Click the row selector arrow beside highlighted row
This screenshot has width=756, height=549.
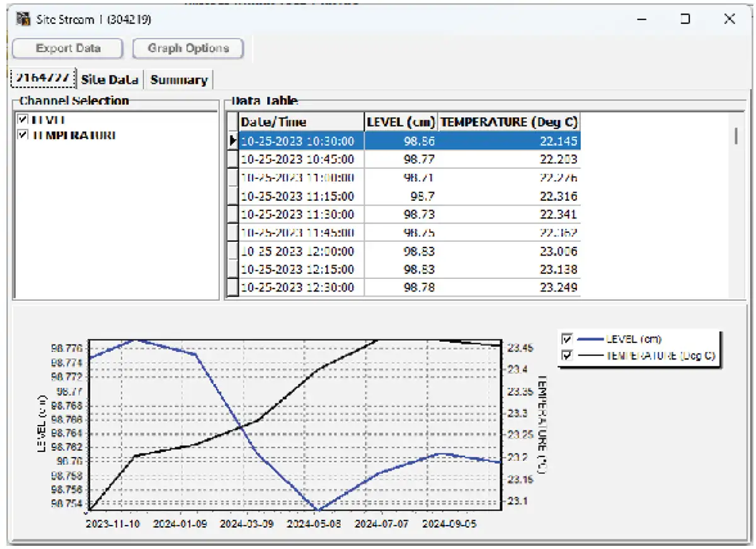pyautogui.click(x=234, y=141)
